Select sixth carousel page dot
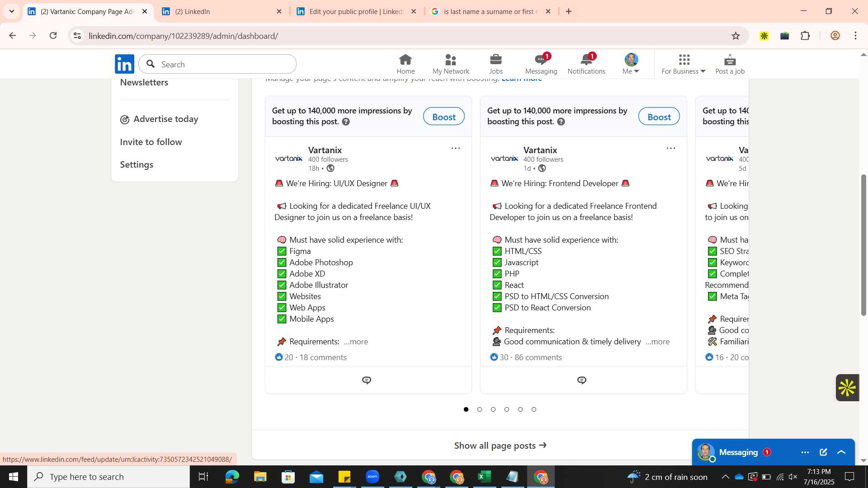868x488 pixels. [x=534, y=409]
